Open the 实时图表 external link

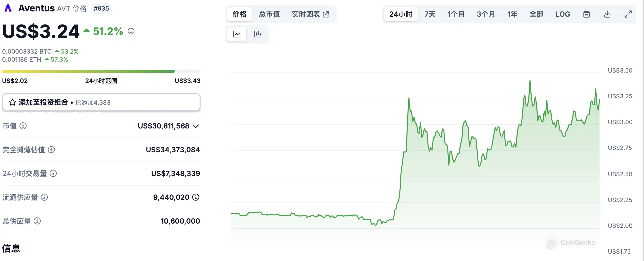click(310, 14)
